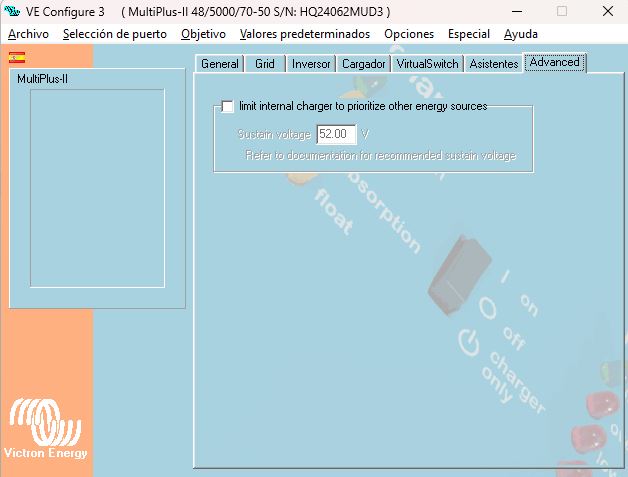Open the Opciones menu
628x477 pixels.
tap(409, 34)
